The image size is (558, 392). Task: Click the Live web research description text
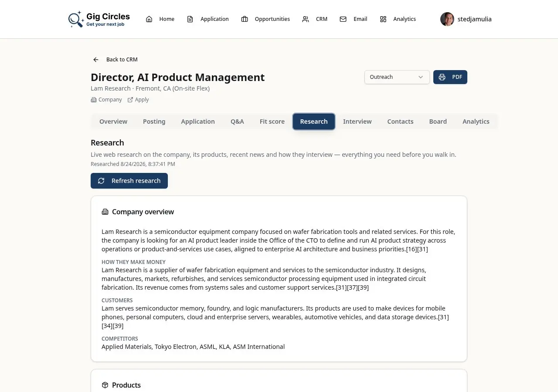coord(273,155)
